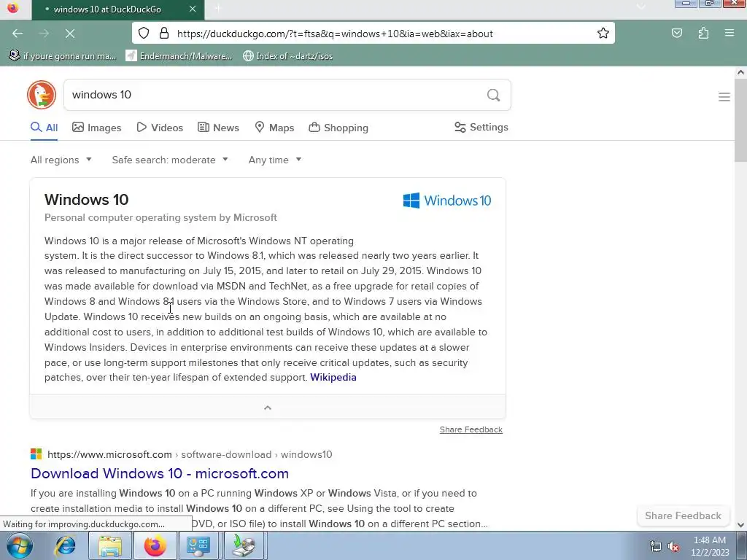The height and width of the screenshot is (560, 747).
Task: Click Share Feedback link under info box
Action: point(471,429)
